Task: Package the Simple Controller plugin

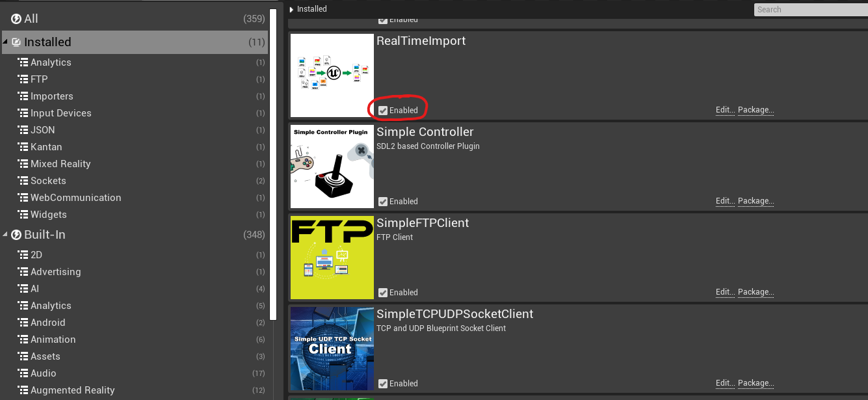Action: point(756,202)
